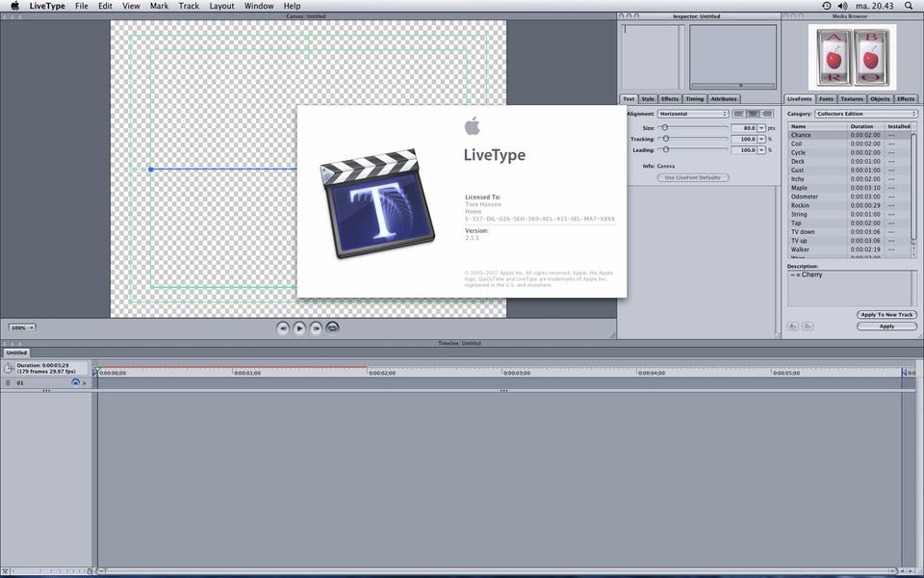
Task: Click the project clock icon beside Duration
Action: [8, 368]
